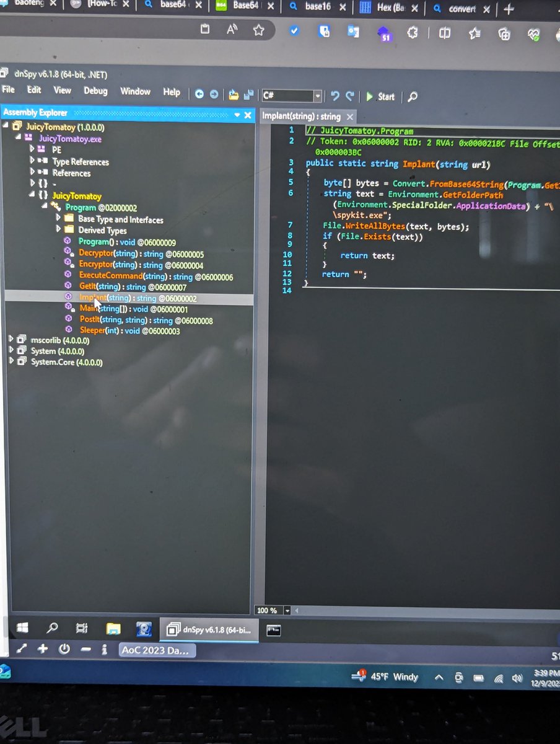Click the browser extensions puzzle icon

pos(412,33)
